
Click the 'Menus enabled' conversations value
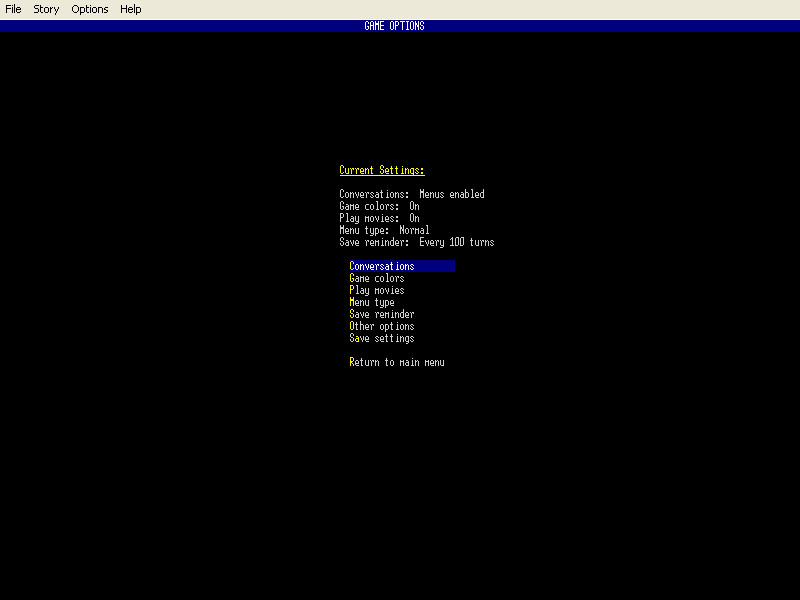(x=452, y=194)
